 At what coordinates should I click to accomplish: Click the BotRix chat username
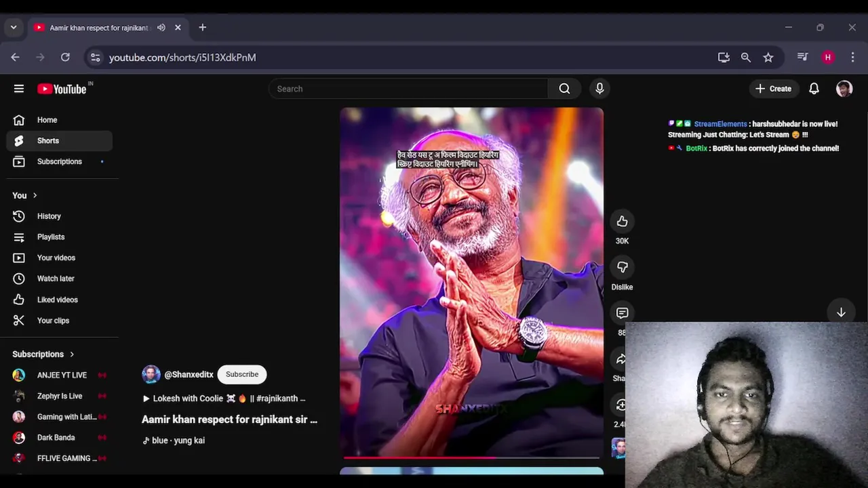click(696, 148)
